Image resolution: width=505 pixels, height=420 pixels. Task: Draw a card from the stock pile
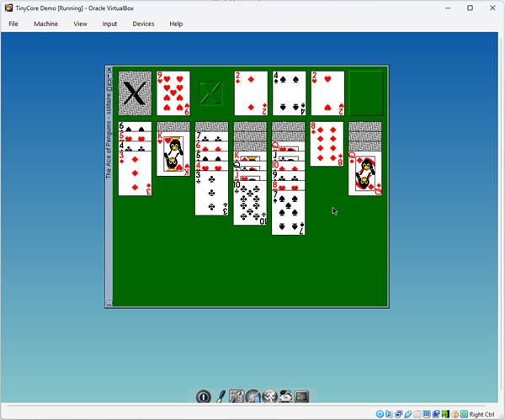[135, 93]
